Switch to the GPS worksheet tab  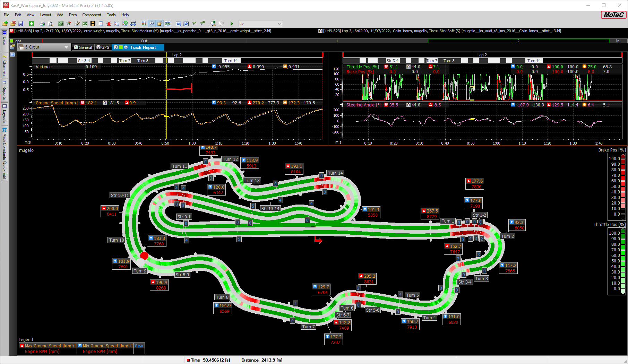point(103,47)
